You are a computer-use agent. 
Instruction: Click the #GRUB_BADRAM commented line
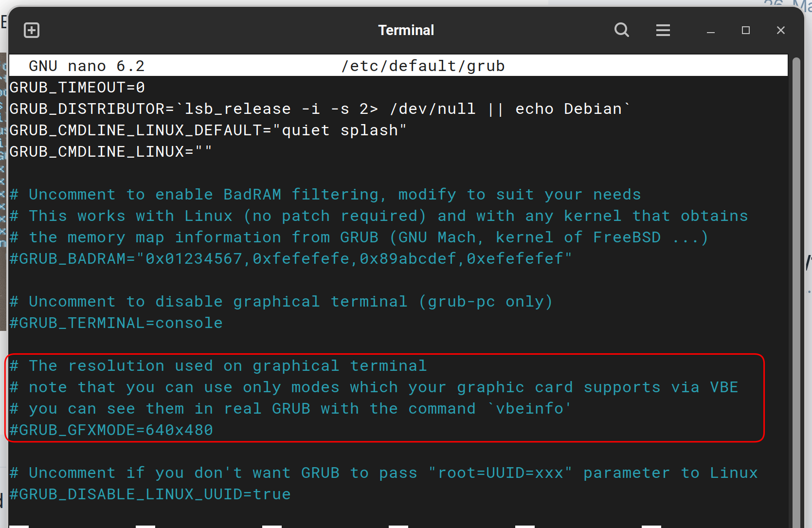point(290,258)
